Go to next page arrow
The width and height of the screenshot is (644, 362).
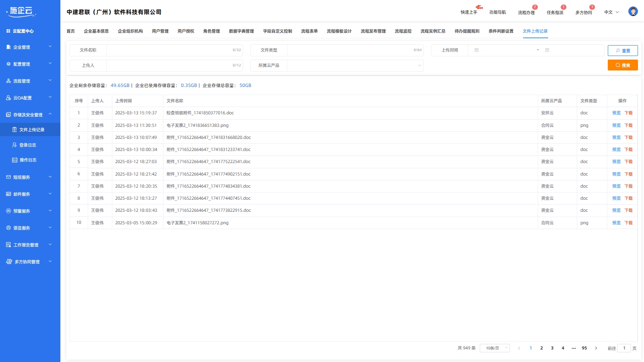coord(596,348)
